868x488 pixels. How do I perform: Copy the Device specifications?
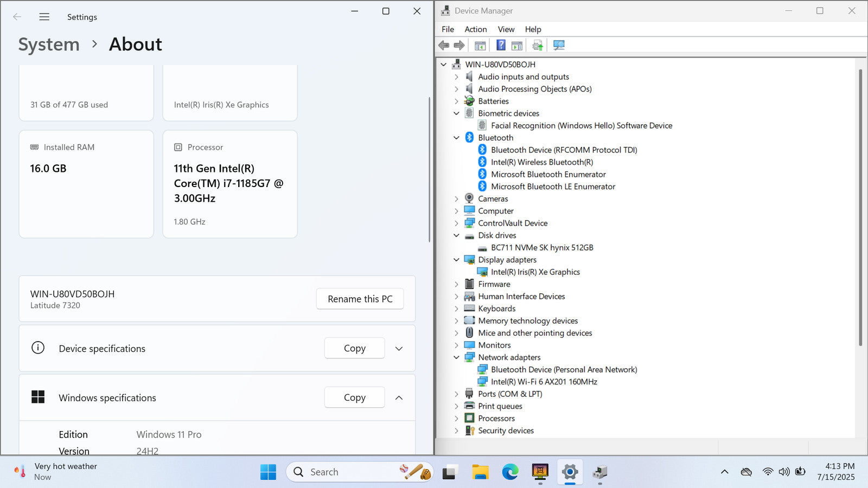pyautogui.click(x=355, y=348)
